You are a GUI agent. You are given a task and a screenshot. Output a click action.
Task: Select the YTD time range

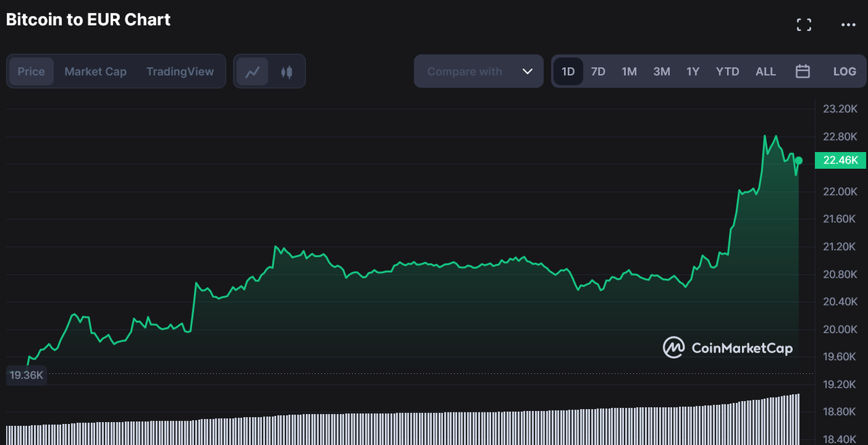[728, 71]
